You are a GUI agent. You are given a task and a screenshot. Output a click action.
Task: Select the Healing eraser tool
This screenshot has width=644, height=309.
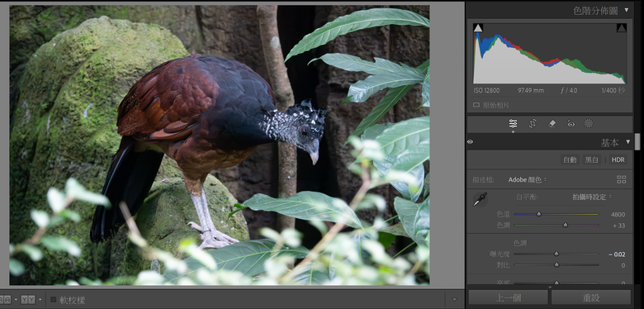click(x=552, y=123)
